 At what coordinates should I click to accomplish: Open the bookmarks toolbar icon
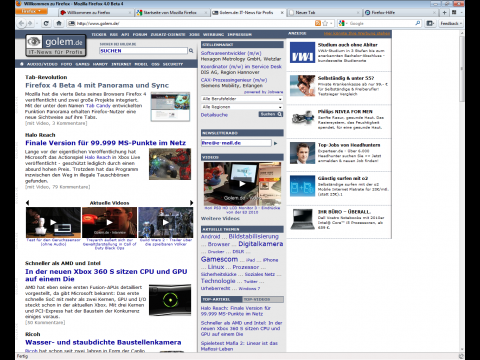point(430,23)
